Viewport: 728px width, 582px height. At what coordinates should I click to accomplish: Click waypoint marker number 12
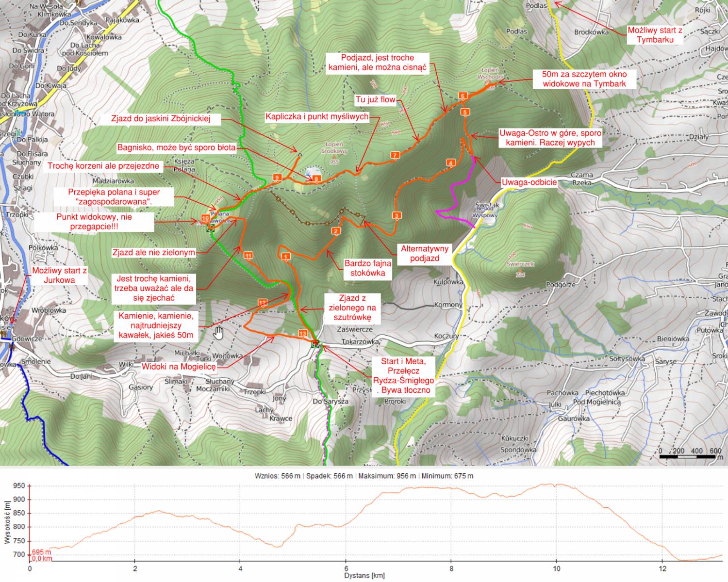click(x=263, y=303)
